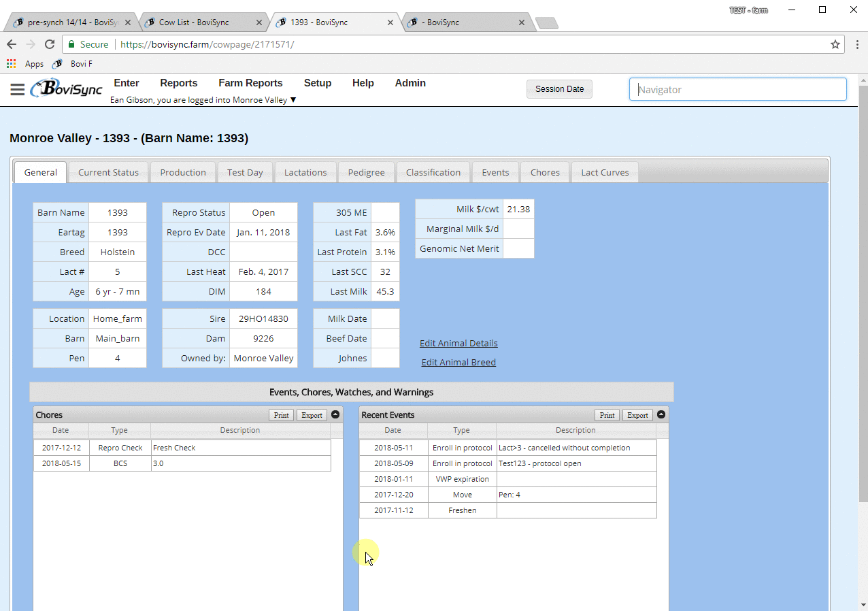The image size is (868, 611).
Task: Collapse the Chores panel
Action: (x=335, y=414)
